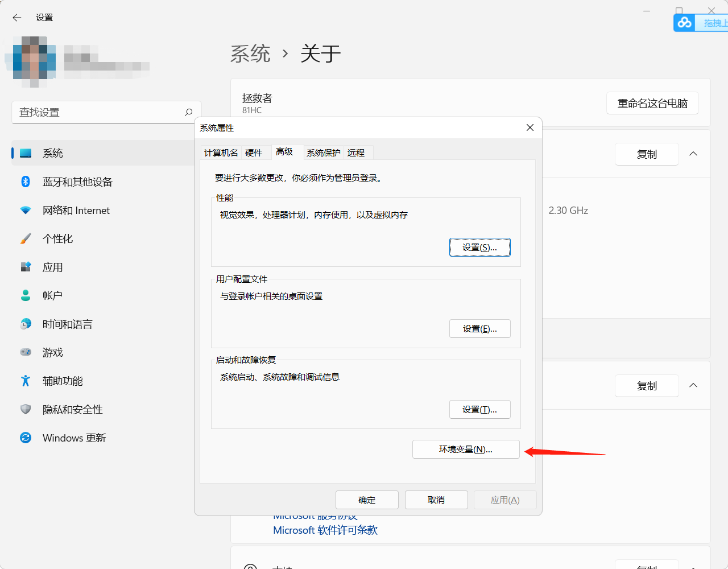Open Windows 更新 from the sidebar
728x569 pixels.
(74, 438)
